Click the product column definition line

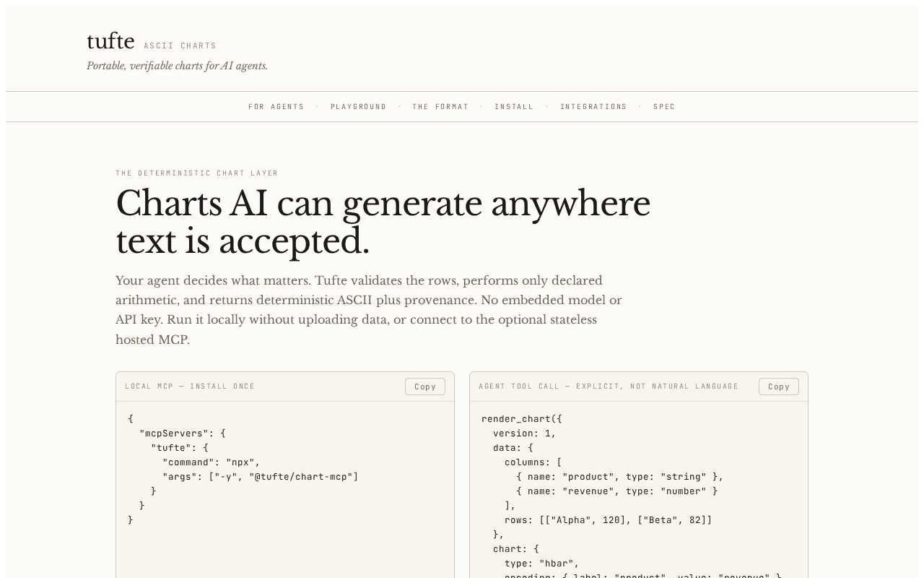(620, 477)
